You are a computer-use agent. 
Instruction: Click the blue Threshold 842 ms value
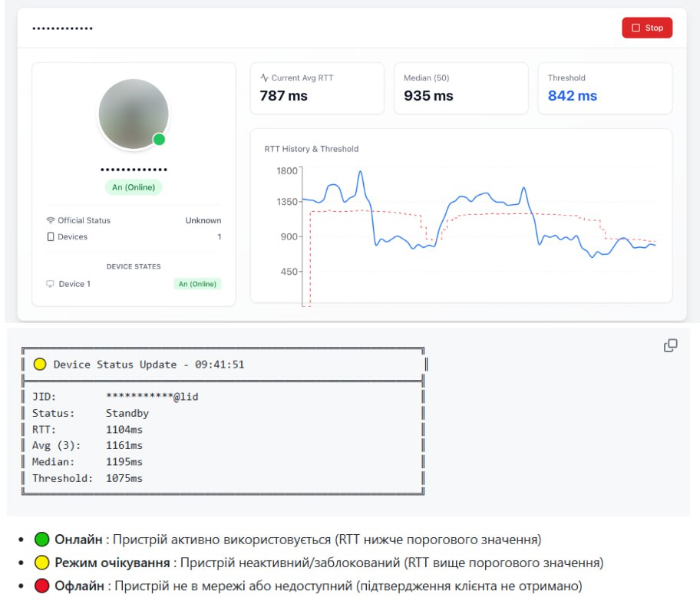pos(573,95)
